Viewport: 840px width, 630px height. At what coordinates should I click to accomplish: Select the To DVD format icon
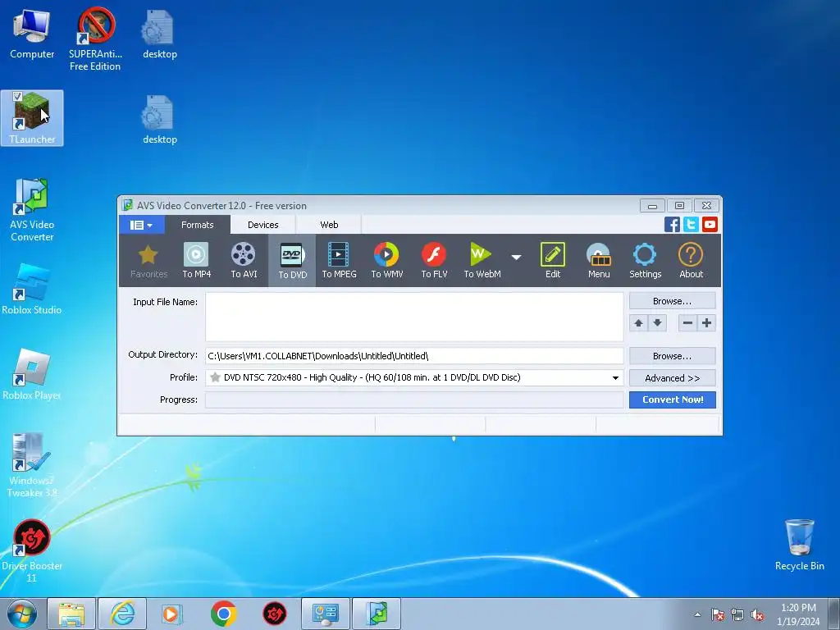[292, 260]
